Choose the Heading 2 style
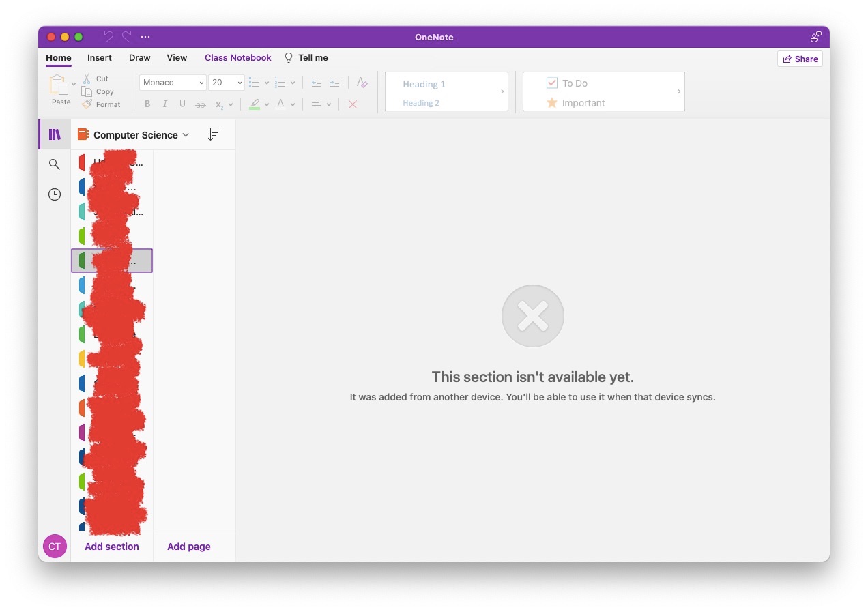This screenshot has width=868, height=612. tap(421, 103)
